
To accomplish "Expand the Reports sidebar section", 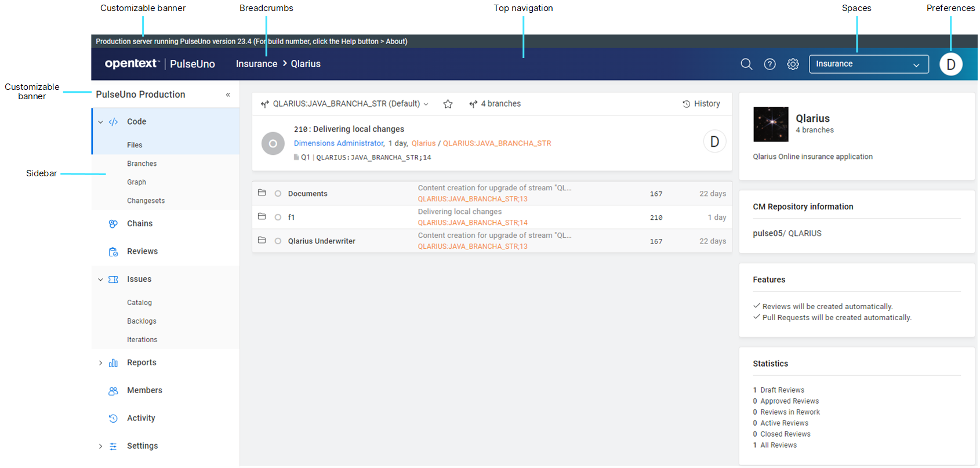I will [100, 363].
